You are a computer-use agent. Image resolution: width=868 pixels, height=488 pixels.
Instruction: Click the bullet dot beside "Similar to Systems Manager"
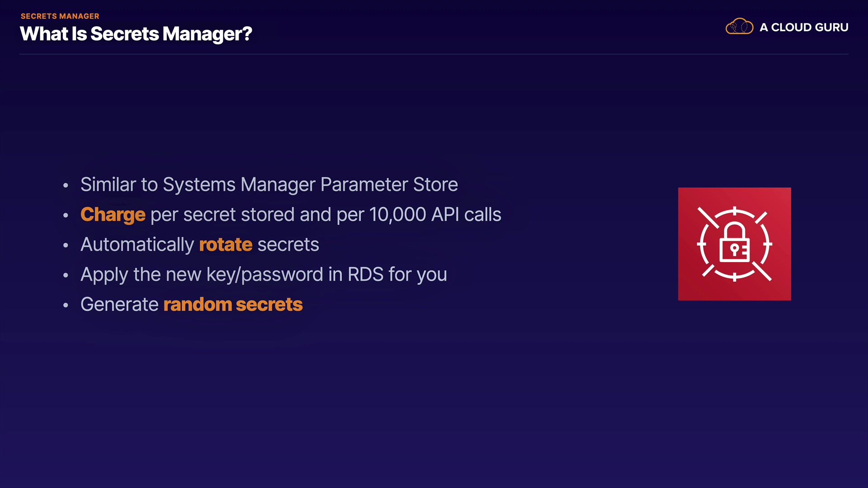[66, 185]
